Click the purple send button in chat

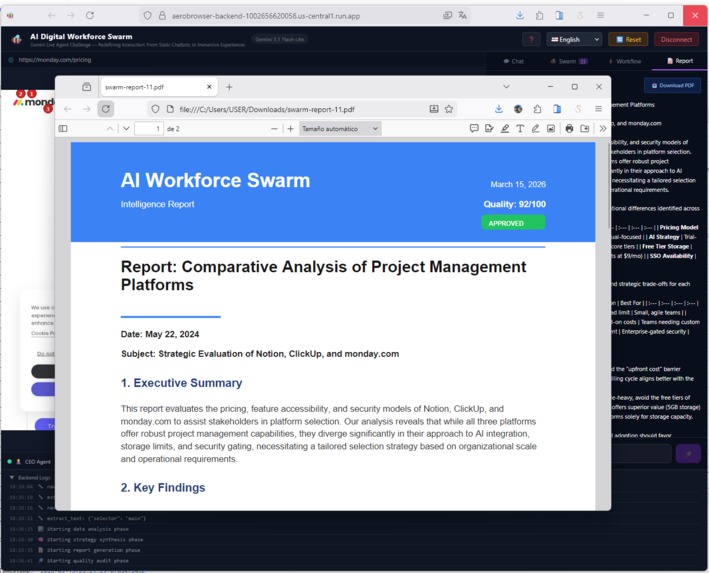click(x=688, y=454)
